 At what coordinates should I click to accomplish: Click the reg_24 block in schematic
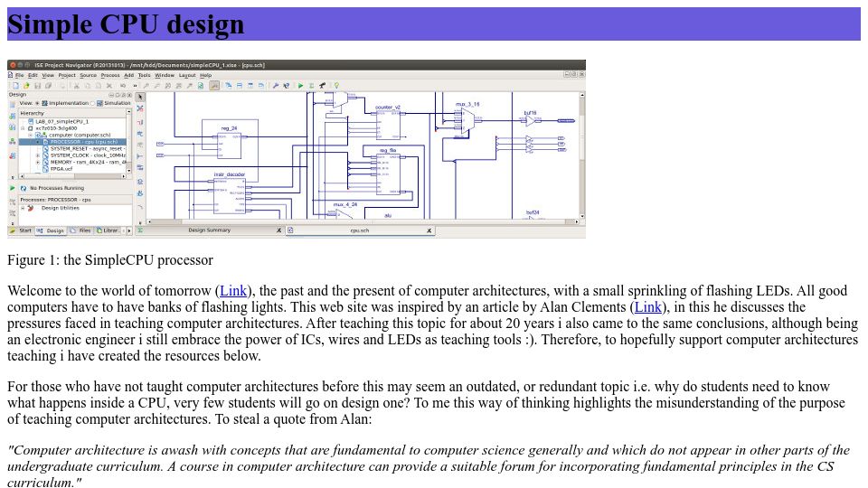pyautogui.click(x=229, y=146)
